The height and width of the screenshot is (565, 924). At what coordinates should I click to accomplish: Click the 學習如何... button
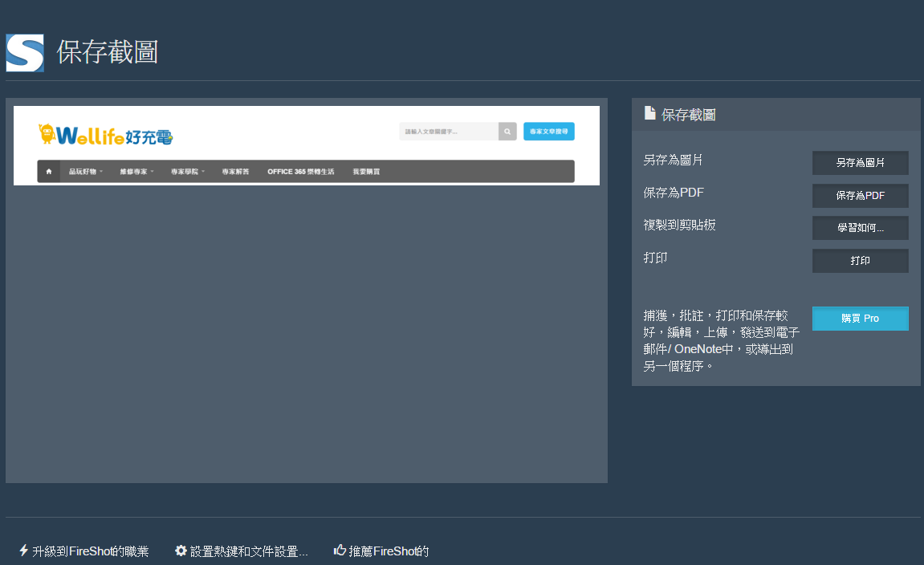tap(860, 228)
